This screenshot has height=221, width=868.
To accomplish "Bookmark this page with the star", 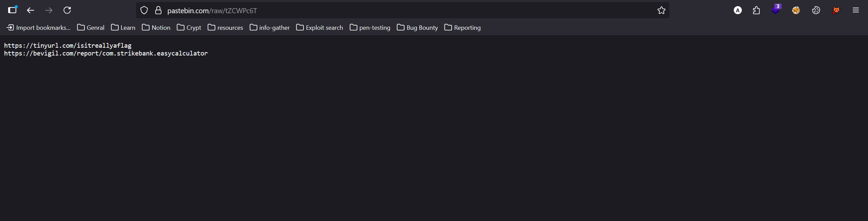I will tap(661, 10).
